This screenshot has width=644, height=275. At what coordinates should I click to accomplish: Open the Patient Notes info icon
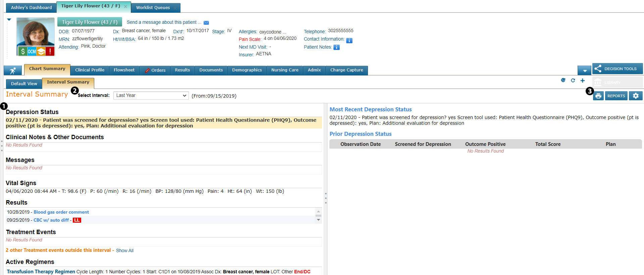point(336,47)
